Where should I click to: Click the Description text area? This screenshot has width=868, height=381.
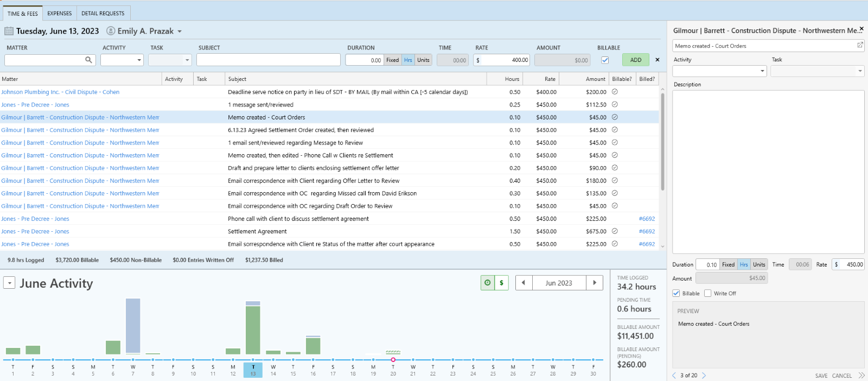(x=768, y=172)
